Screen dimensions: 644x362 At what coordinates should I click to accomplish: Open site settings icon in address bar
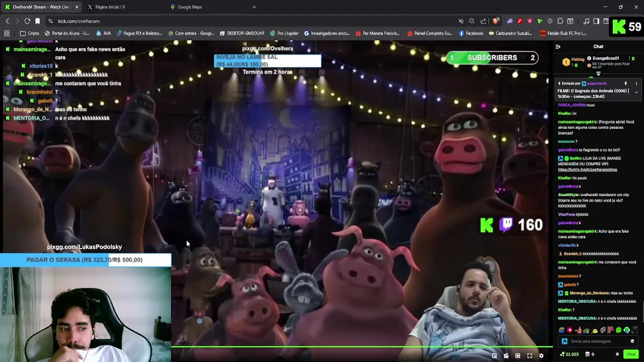(x=50, y=21)
